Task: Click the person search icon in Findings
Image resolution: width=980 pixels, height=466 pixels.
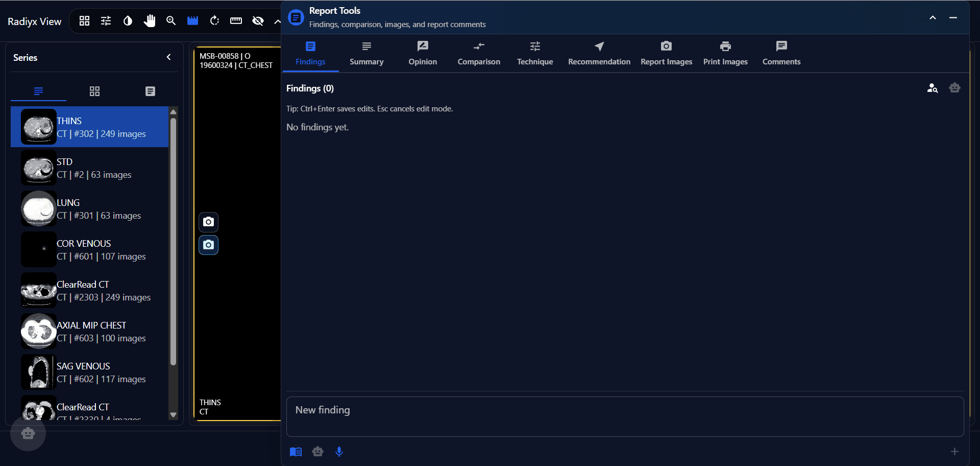Action: tap(933, 88)
